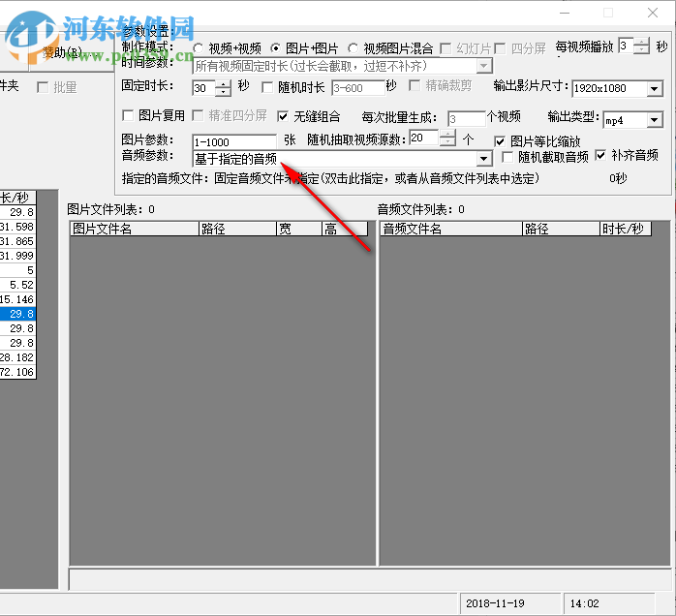Click 每视频播放 seconds field
This screenshot has width=676, height=616.
(x=626, y=46)
